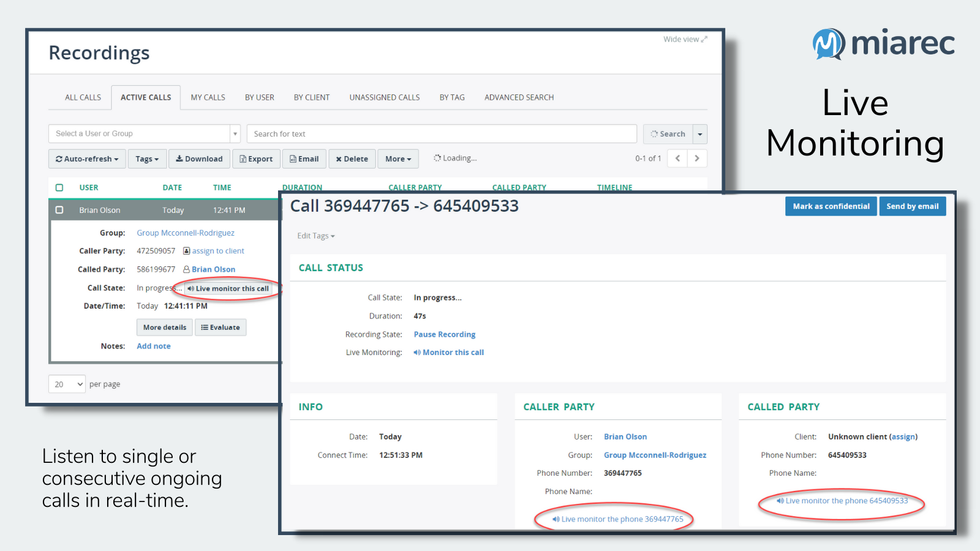Toggle Pause Recording for the active call
The width and height of the screenshot is (980, 551).
point(445,334)
